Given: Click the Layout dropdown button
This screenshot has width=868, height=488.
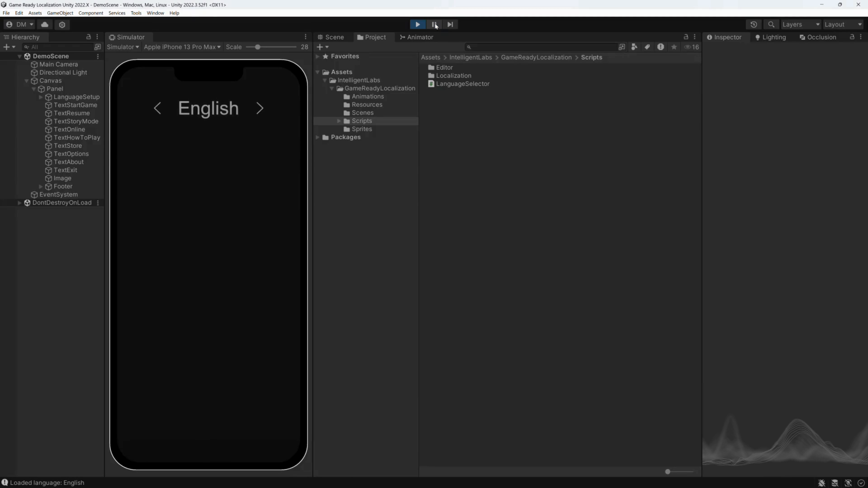Looking at the screenshot, I should coord(843,24).
